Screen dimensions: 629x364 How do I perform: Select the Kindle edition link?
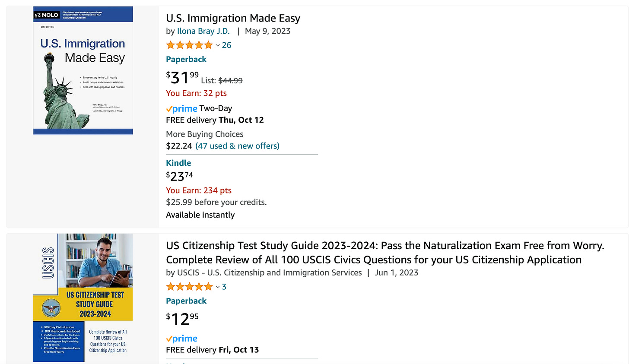[x=178, y=163]
